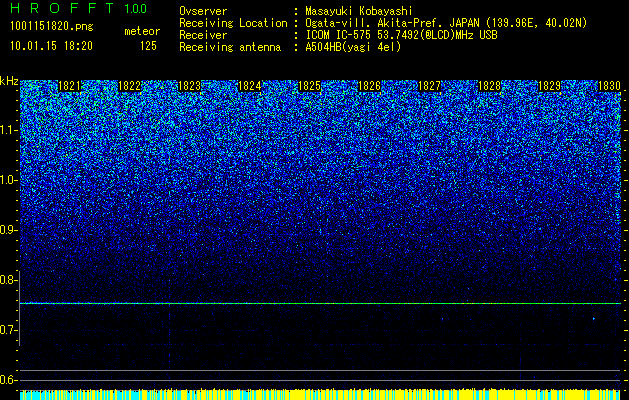The image size is (629, 400).
Task: Click the 0.6 kHz axis label
Action: point(8,380)
